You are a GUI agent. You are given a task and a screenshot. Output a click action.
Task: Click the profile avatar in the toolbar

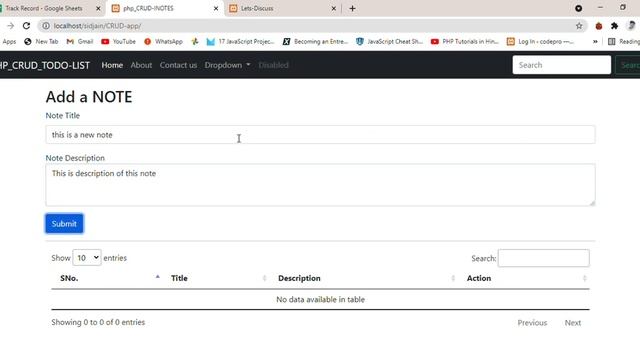631,26
